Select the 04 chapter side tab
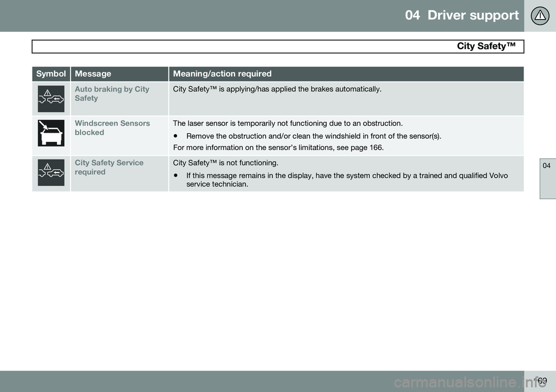 pos(547,179)
